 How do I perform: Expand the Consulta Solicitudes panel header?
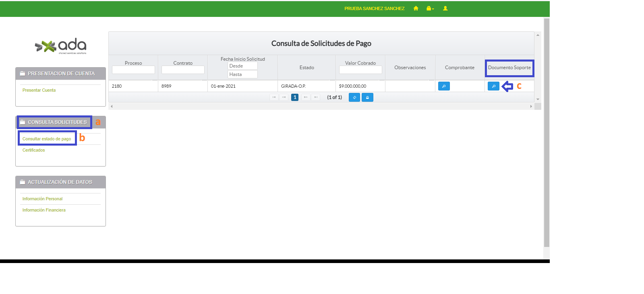tap(57, 122)
